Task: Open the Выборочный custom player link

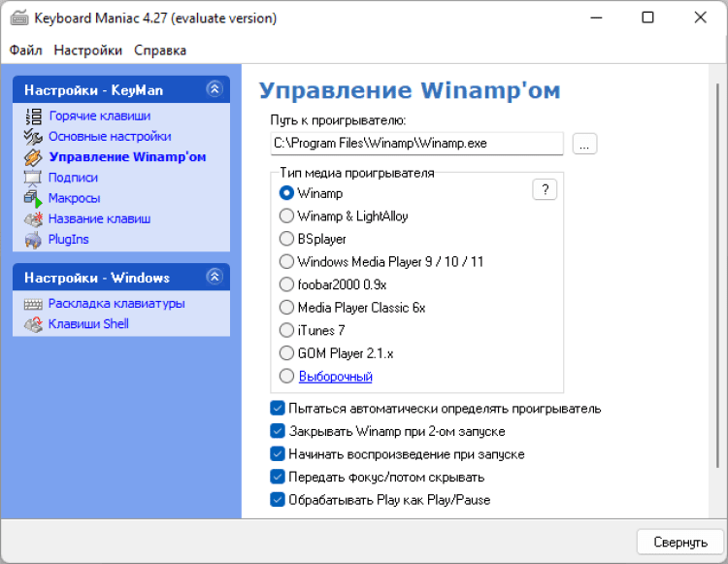Action: 335,377
